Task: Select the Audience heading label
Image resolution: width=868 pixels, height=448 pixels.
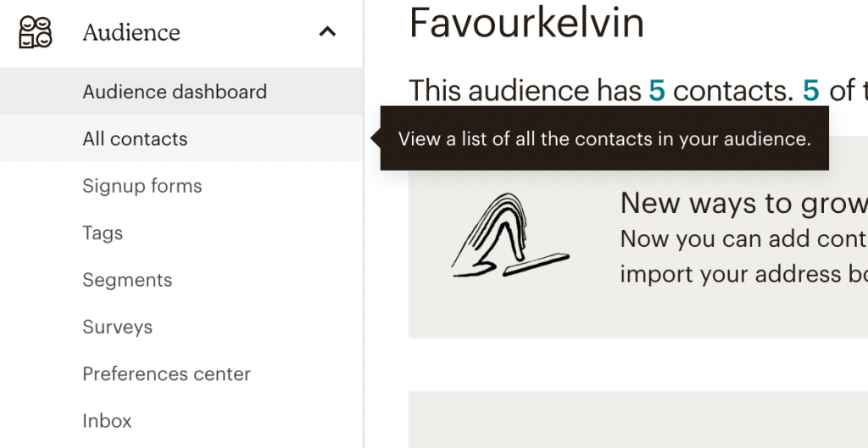Action: coord(131,32)
